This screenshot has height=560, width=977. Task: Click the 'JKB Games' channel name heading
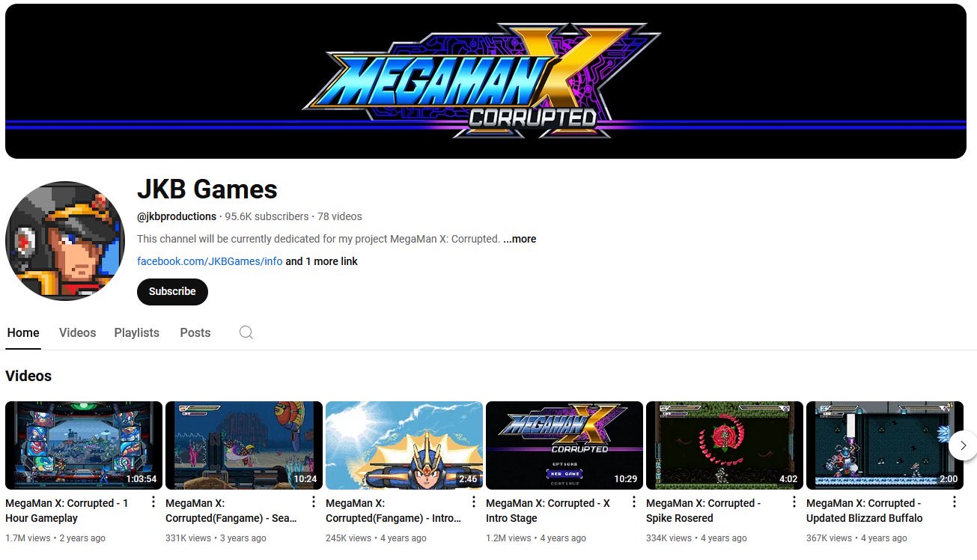click(x=207, y=189)
